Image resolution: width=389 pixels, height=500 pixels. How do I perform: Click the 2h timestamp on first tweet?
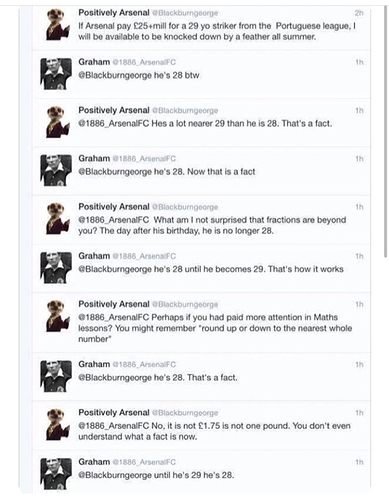coord(359,13)
